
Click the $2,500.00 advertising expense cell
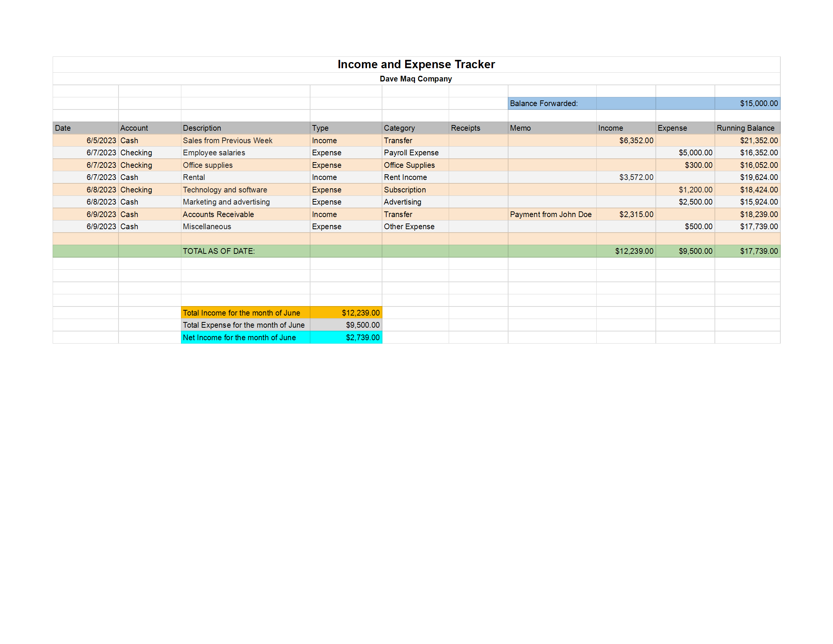695,202
